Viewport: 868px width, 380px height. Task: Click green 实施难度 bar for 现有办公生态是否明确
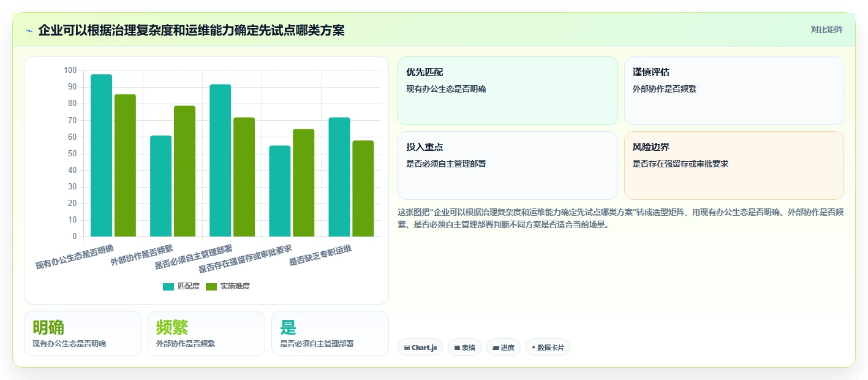(x=125, y=165)
